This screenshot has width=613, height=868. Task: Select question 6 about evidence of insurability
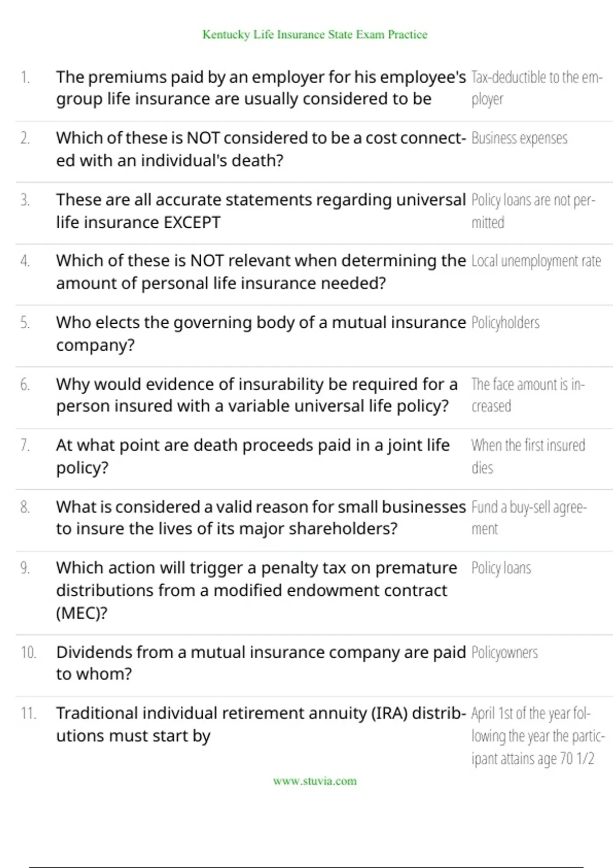tap(256, 395)
